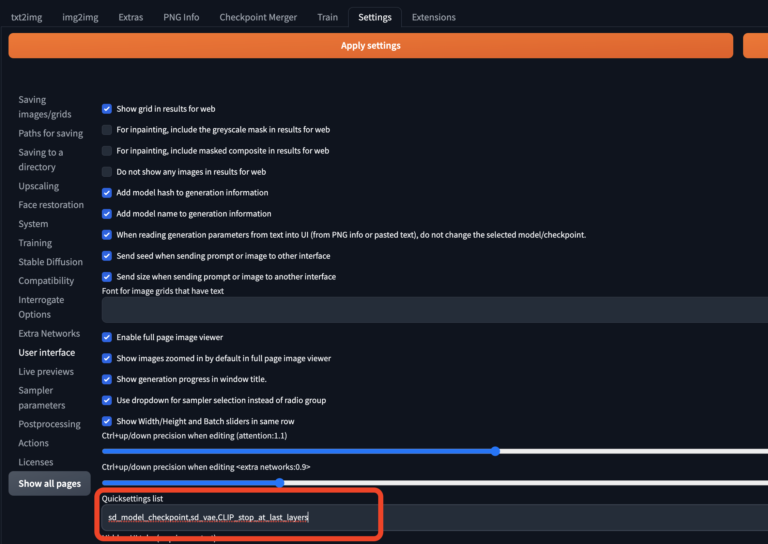Screen dimensions: 768x544
Task: Select Face restoration in the sidebar
Action: [x=51, y=205]
